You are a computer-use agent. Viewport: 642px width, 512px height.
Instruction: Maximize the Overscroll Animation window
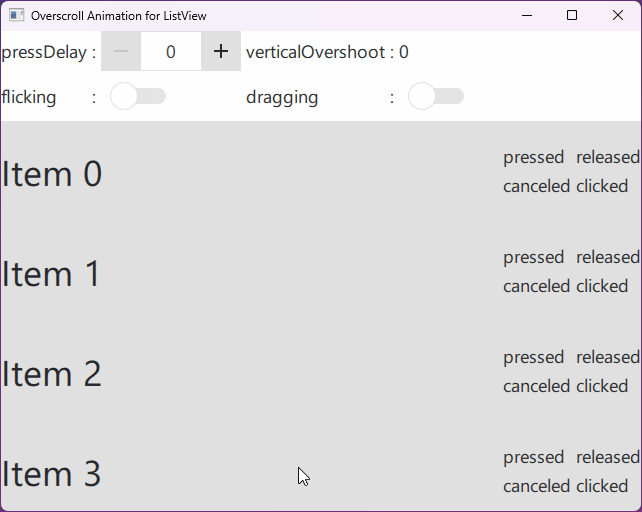point(572,15)
